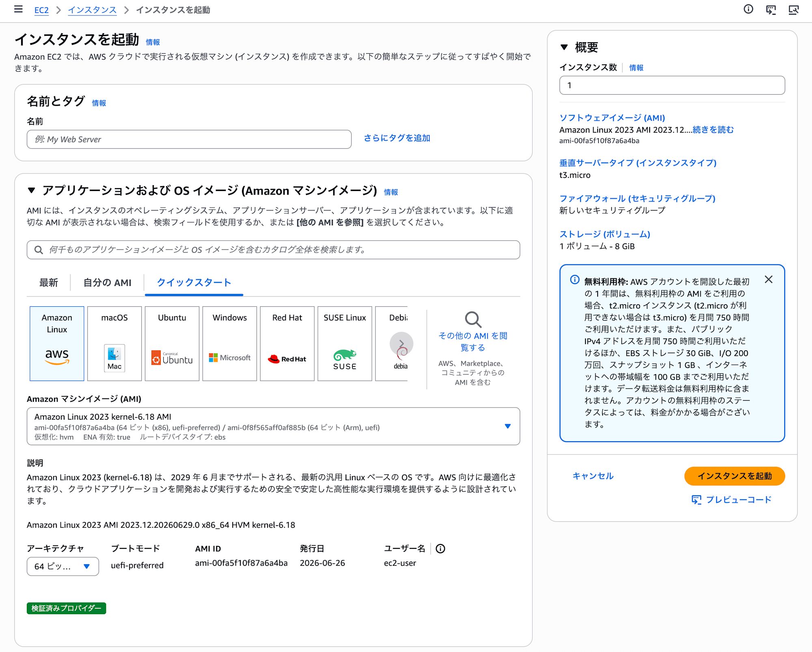The image size is (812, 652).
Task: Open the Amazon Linux 2023 AMI dropdown
Action: pyautogui.click(x=273, y=426)
